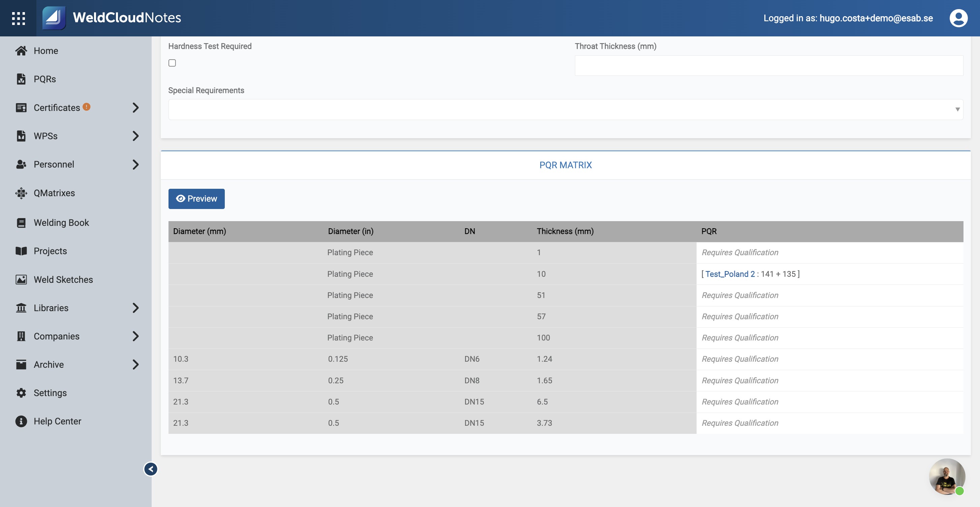Open the user account avatar icon

click(958, 18)
